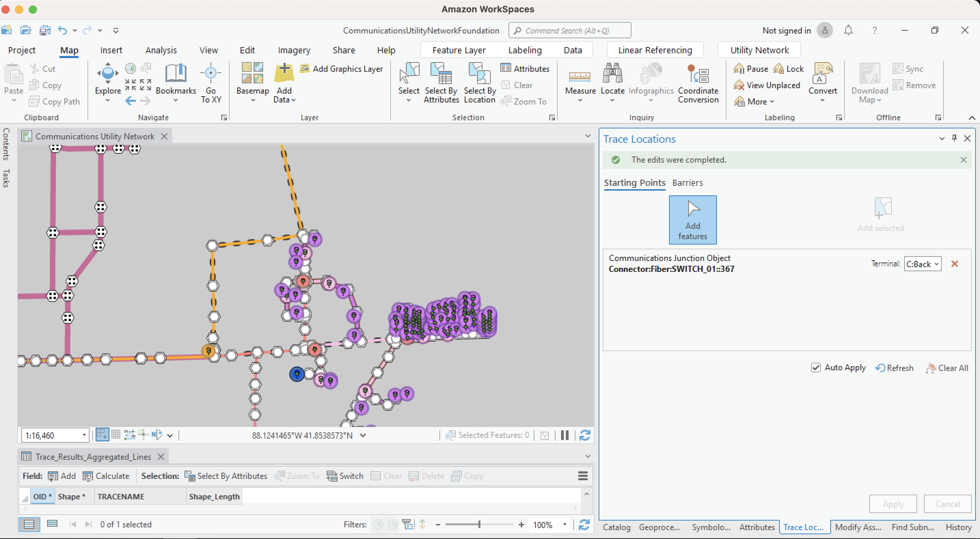Viewport: 980px width, 539px height.
Task: Click View Unplaced labels
Action: tap(767, 85)
